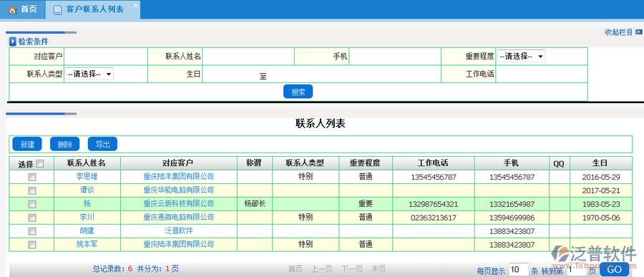Click the 新建 button
The image size is (644, 277).
(27, 145)
